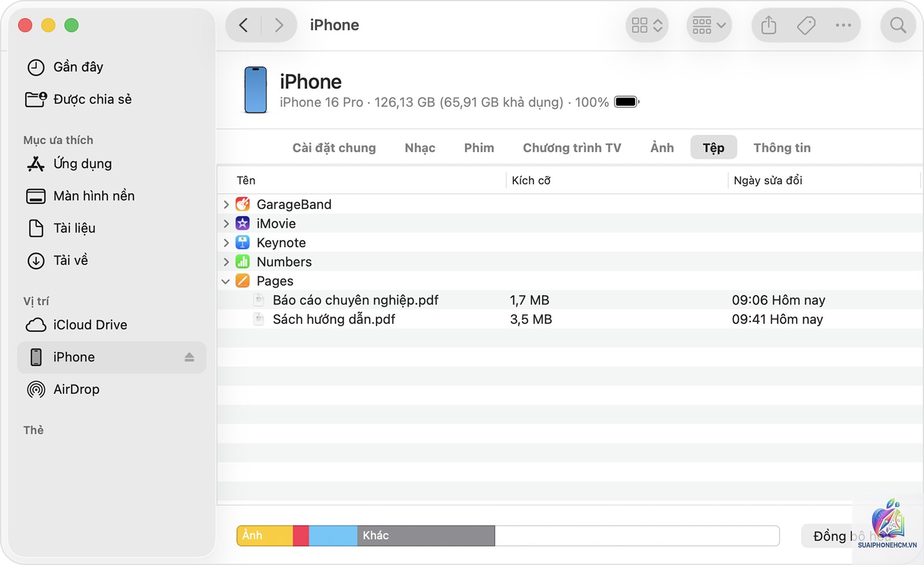Open AirDrop in the sidebar

(63, 390)
